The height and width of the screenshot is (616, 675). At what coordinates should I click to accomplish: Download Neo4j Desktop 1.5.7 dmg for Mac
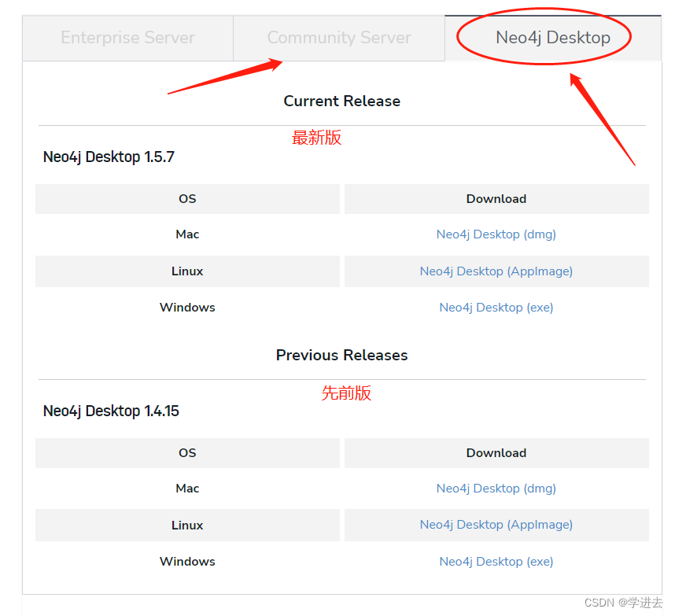496,234
